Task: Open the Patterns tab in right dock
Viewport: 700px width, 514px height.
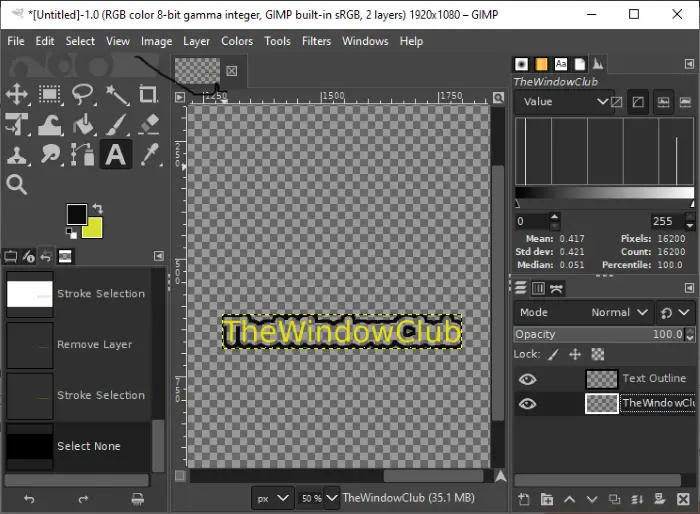Action: tap(541, 64)
